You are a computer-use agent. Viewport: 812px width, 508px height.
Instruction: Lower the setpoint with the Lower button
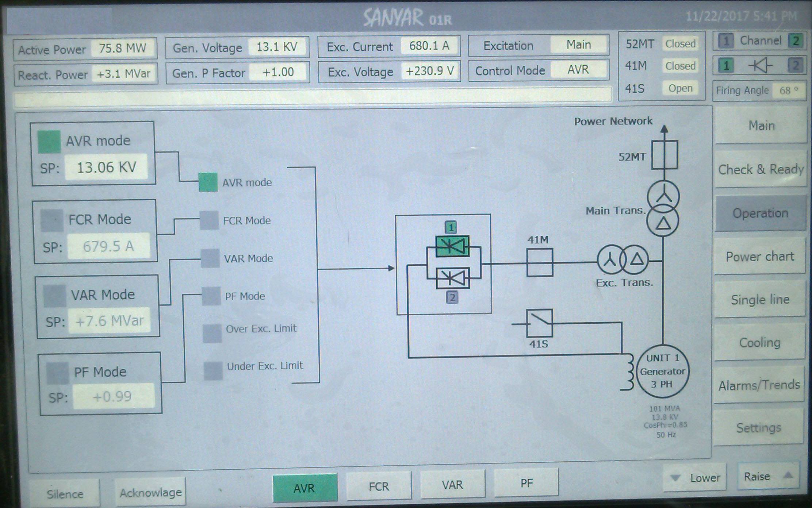pyautogui.click(x=695, y=477)
